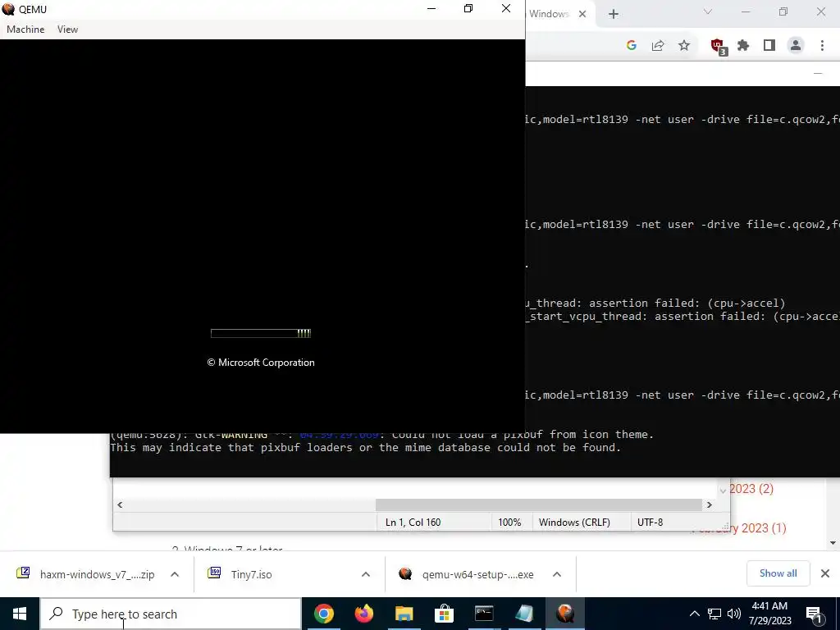Switch to Command Prompt on the taskbar
Viewport: 840px width, 630px height.
pyautogui.click(x=484, y=614)
